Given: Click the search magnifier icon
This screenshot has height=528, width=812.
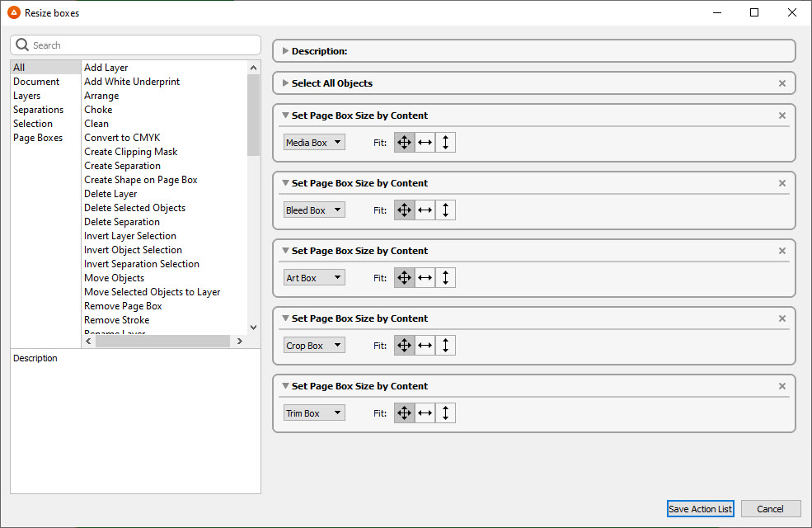Looking at the screenshot, I should click(x=22, y=45).
